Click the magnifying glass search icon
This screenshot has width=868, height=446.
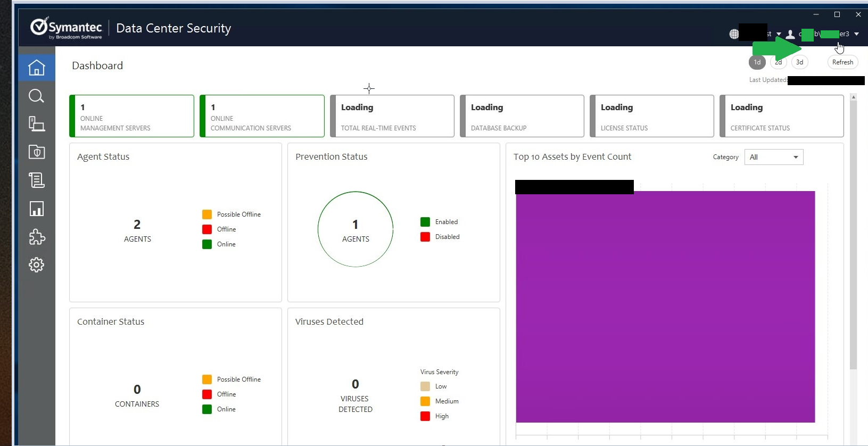36,96
